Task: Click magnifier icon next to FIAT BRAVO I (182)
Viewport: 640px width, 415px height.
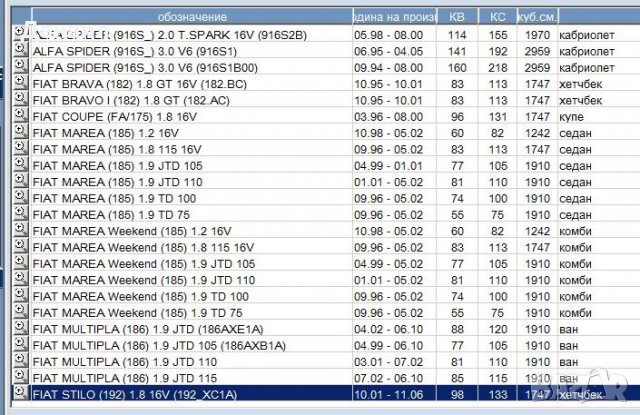Action: [20, 100]
